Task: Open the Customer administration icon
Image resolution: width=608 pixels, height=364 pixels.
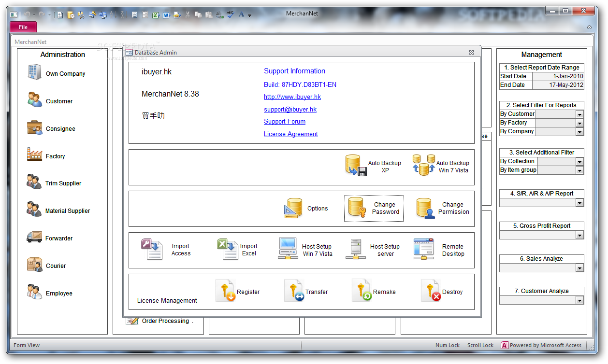Action: 35,99
